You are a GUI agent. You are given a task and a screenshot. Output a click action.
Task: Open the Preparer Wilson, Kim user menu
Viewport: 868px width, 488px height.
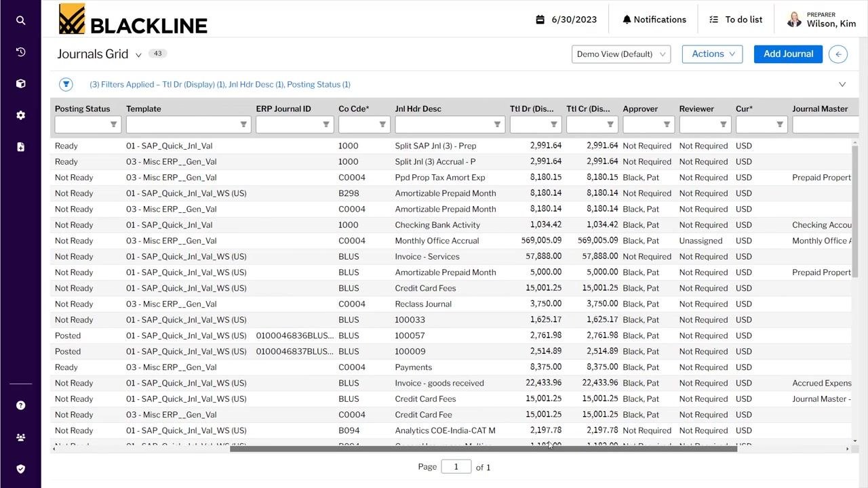822,20
